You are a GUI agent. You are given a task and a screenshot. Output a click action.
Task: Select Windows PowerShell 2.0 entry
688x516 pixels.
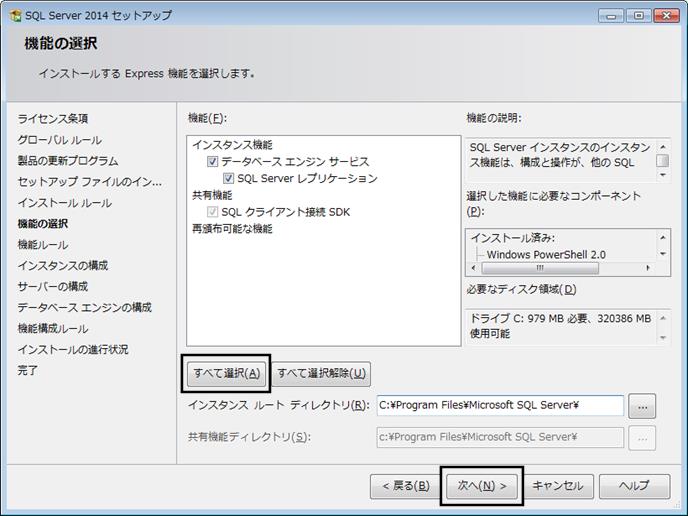pyautogui.click(x=546, y=254)
